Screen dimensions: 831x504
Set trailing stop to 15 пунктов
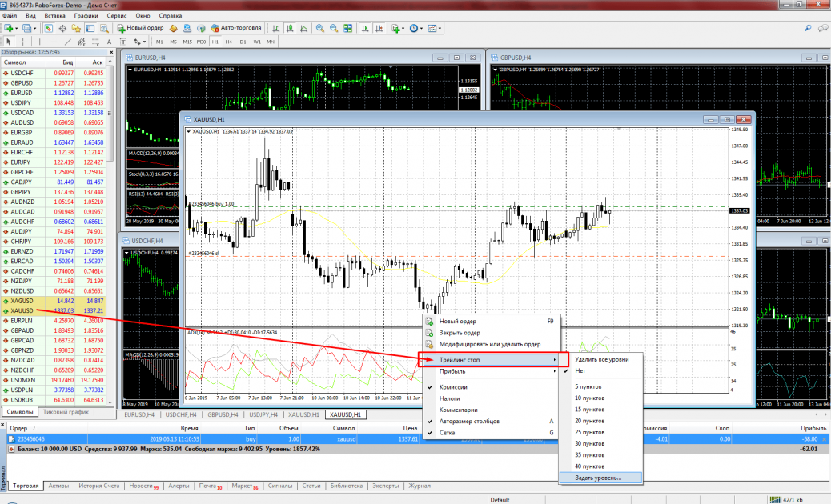(x=589, y=409)
